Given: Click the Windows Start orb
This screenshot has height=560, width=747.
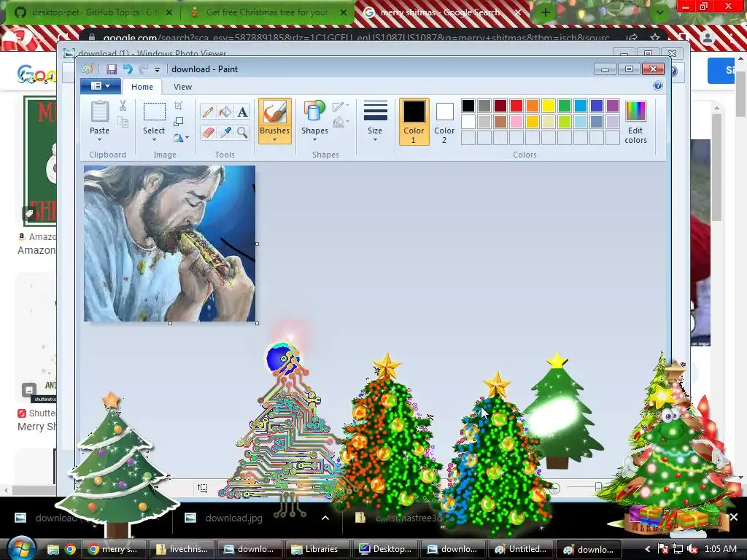Looking at the screenshot, I should pos(21,548).
